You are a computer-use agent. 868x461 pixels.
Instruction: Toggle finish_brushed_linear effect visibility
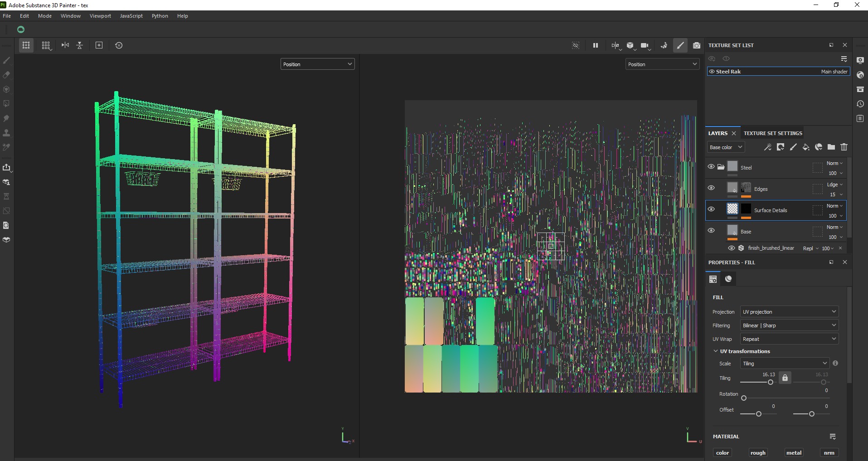click(x=732, y=248)
